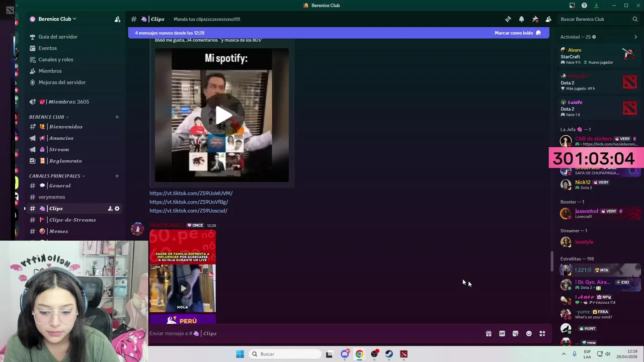The image size is (644, 362).
Task: Open the GIF picker
Action: pyautogui.click(x=502, y=333)
